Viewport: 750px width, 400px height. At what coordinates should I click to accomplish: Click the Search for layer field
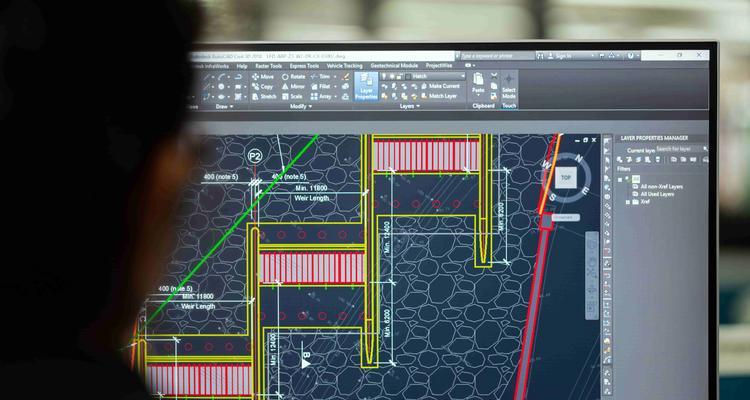(x=679, y=149)
